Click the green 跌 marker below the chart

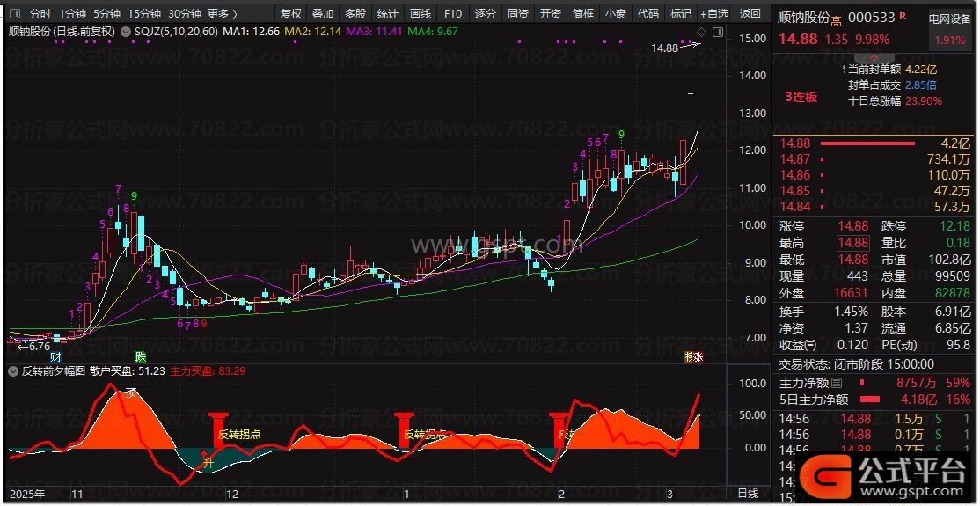pos(140,356)
